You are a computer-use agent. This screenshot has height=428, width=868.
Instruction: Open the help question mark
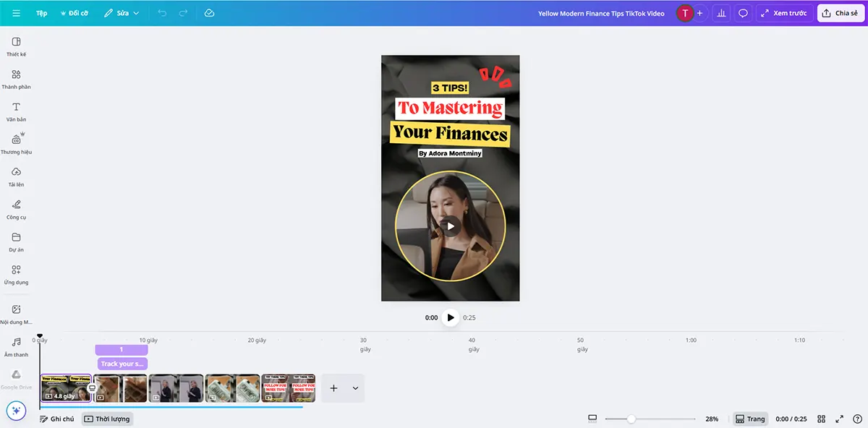[857, 419]
